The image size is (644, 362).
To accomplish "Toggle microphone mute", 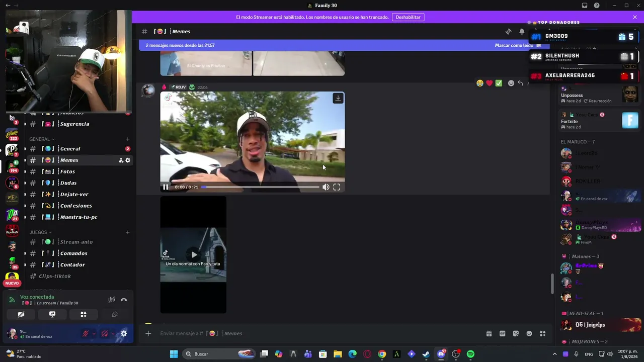I will (x=86, y=333).
